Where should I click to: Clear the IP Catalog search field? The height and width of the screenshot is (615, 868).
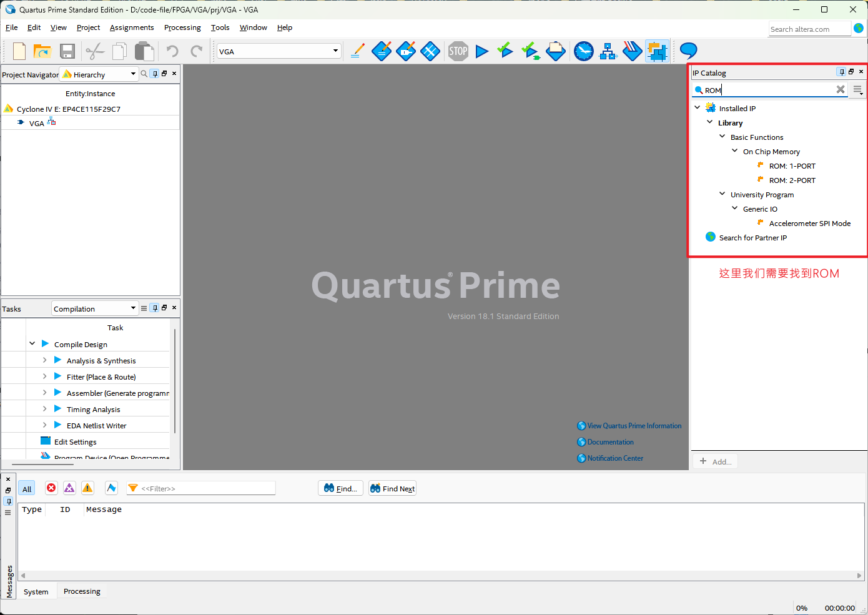[841, 89]
